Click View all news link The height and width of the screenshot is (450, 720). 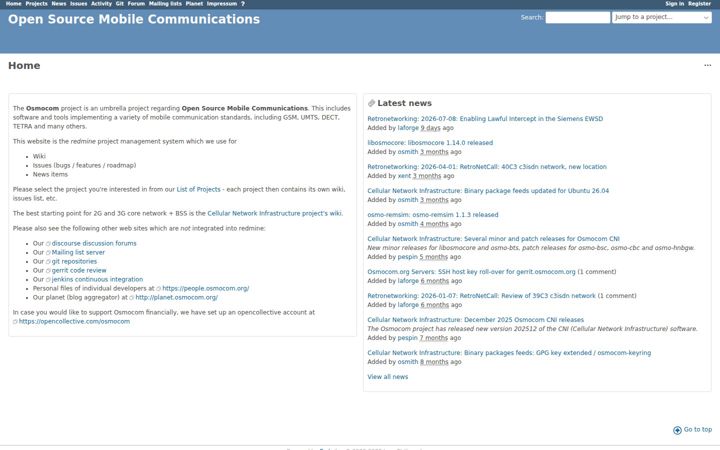tap(388, 377)
